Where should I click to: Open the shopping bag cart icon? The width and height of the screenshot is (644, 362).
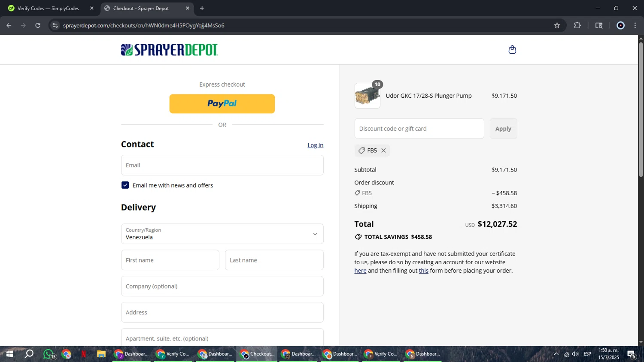(x=512, y=50)
